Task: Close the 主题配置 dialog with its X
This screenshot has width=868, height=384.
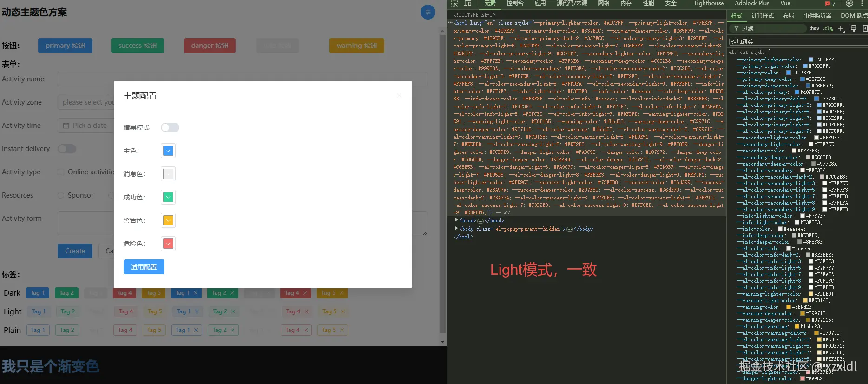Action: click(x=399, y=95)
